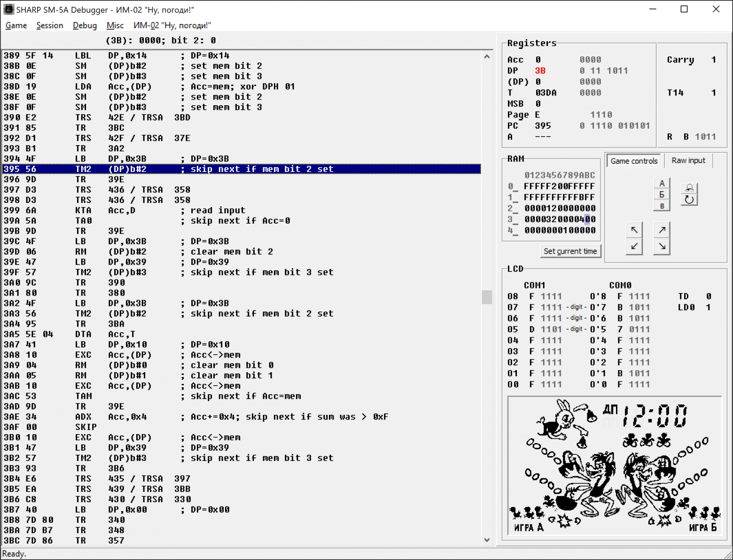733x560 pixels.
Task: Click the LCD O'5 COM0 value 7 0111
Action: click(634, 329)
